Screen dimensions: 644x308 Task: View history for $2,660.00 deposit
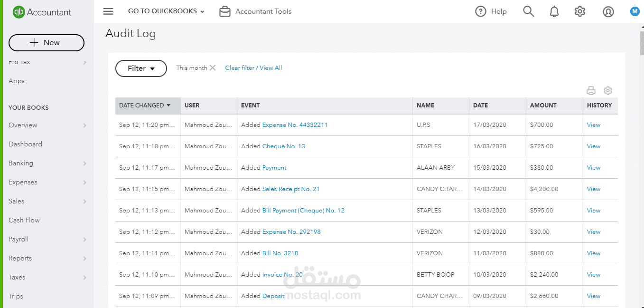point(594,296)
